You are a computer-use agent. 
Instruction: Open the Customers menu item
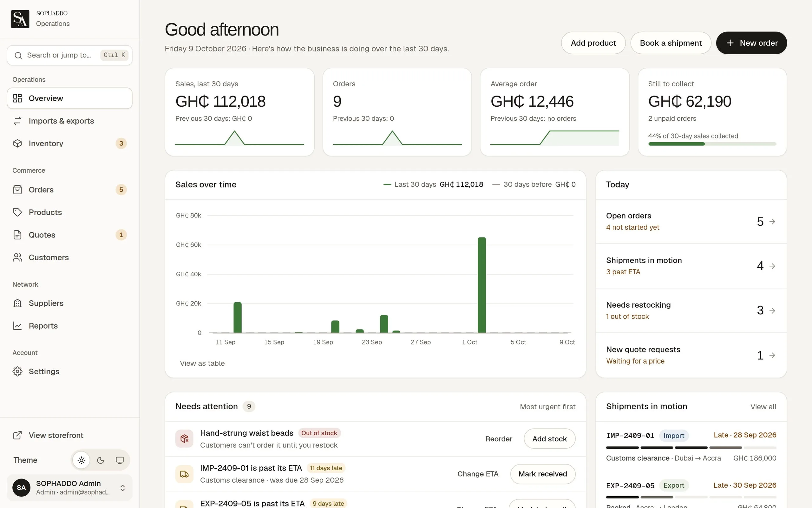[x=69, y=257]
